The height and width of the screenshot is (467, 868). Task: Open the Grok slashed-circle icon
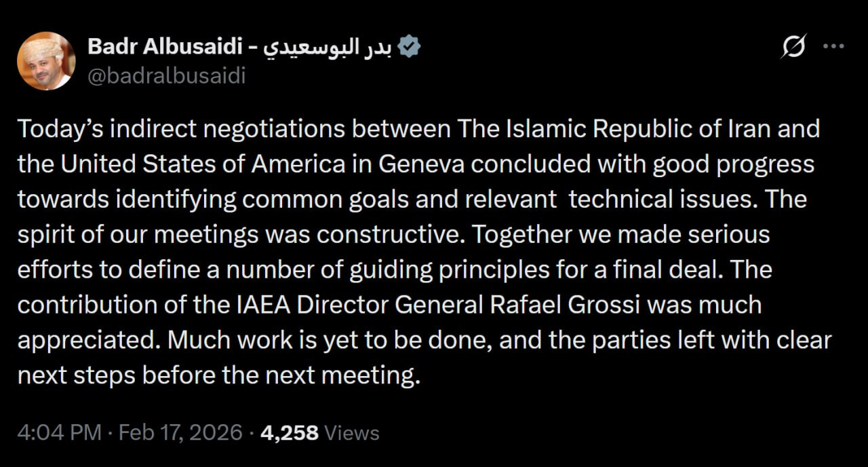point(793,47)
